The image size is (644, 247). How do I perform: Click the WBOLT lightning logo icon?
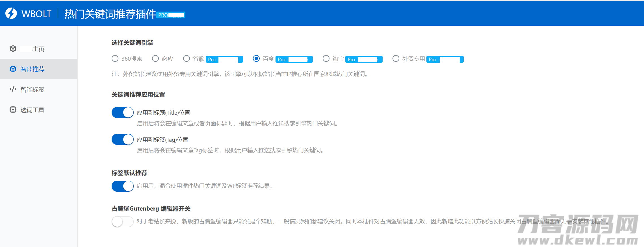11,13
